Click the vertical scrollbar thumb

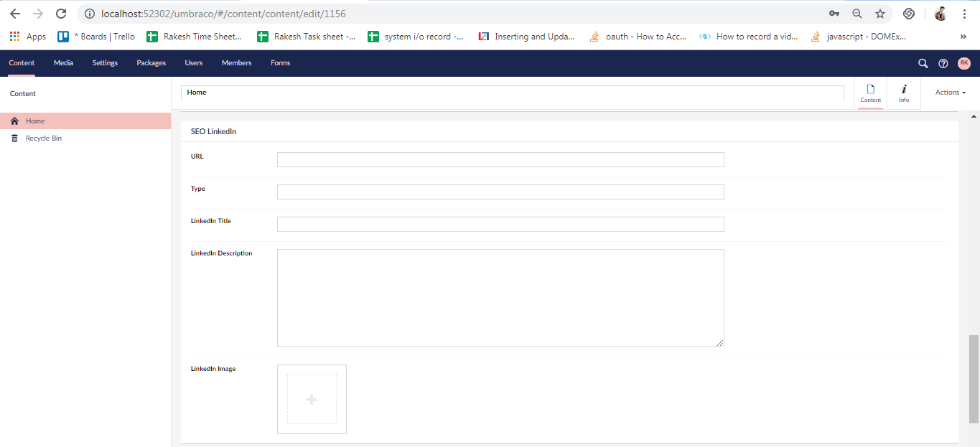click(974, 379)
